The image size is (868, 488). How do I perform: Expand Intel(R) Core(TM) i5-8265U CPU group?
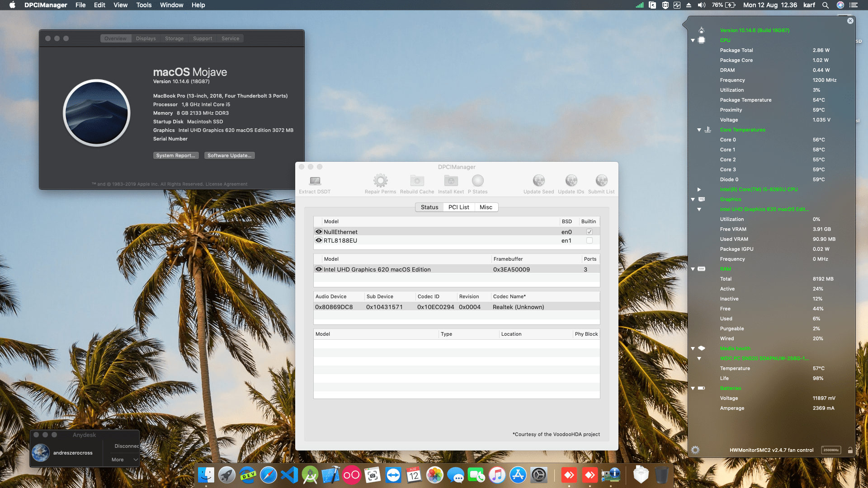click(699, 189)
